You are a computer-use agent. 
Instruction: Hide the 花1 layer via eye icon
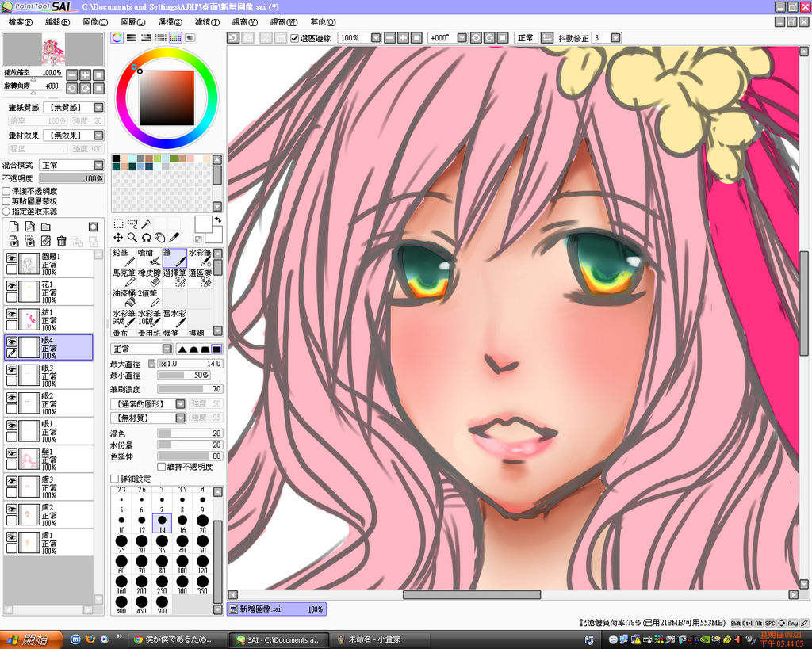tap(11, 285)
